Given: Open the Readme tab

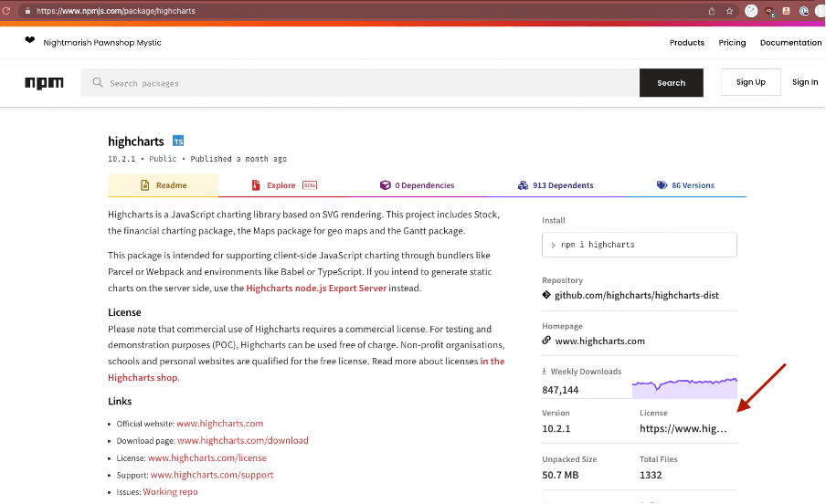Looking at the screenshot, I should (x=164, y=185).
